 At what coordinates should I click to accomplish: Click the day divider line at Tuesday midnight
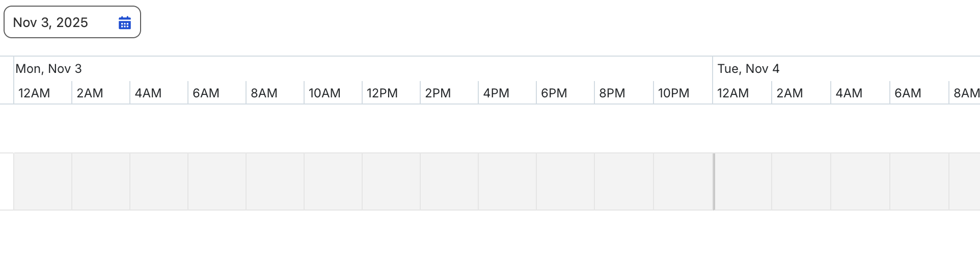coord(714,181)
